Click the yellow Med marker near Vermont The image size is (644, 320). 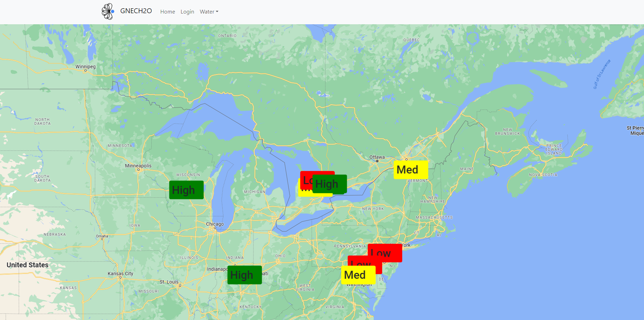click(x=411, y=170)
